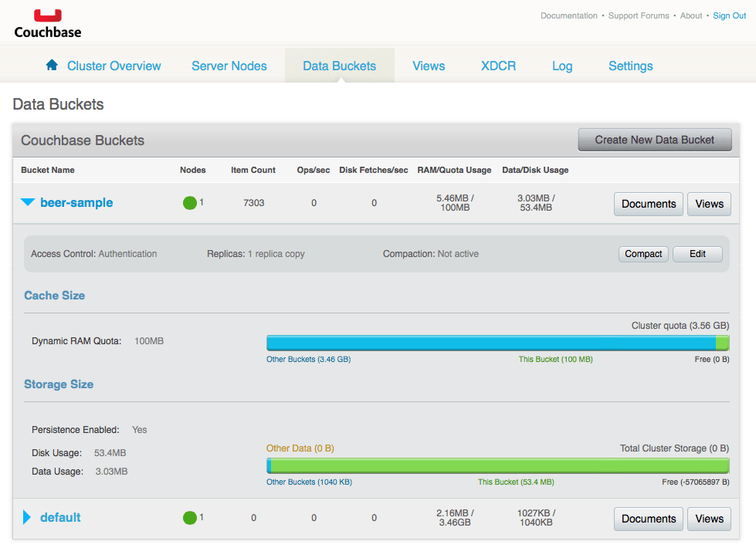Click the Disk Fetches/sec column header
Screen dimensions: 756x548
(x=374, y=170)
